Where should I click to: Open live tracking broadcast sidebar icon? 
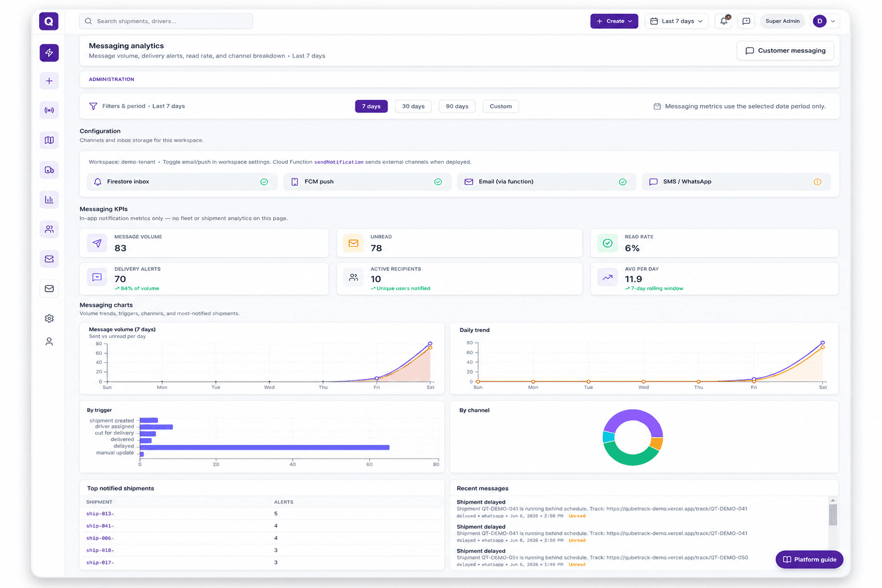(49, 110)
